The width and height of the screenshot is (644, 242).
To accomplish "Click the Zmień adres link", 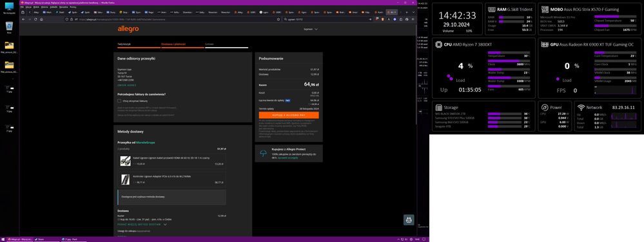I will [126, 85].
